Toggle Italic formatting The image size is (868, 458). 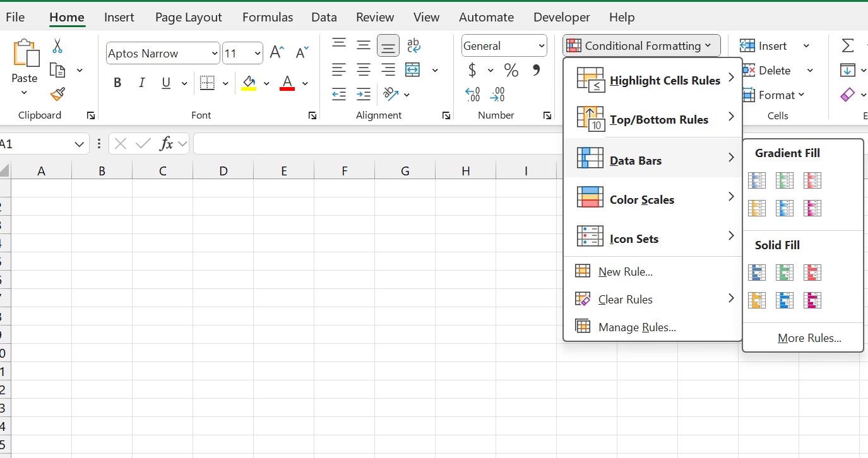142,83
